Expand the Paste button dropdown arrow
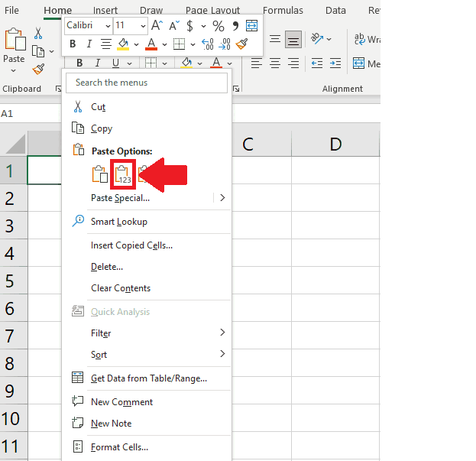Screen dimensions: 476x461 click(x=13, y=71)
